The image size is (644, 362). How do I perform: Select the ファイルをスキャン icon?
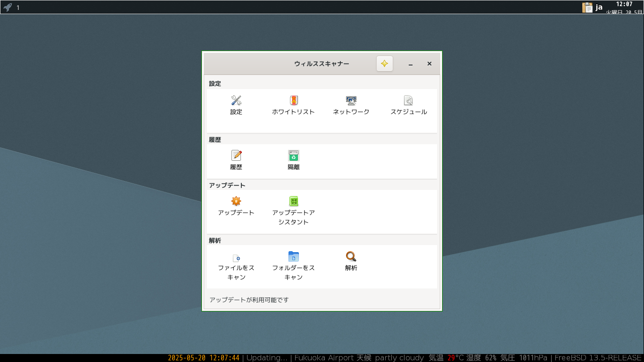pyautogui.click(x=236, y=257)
